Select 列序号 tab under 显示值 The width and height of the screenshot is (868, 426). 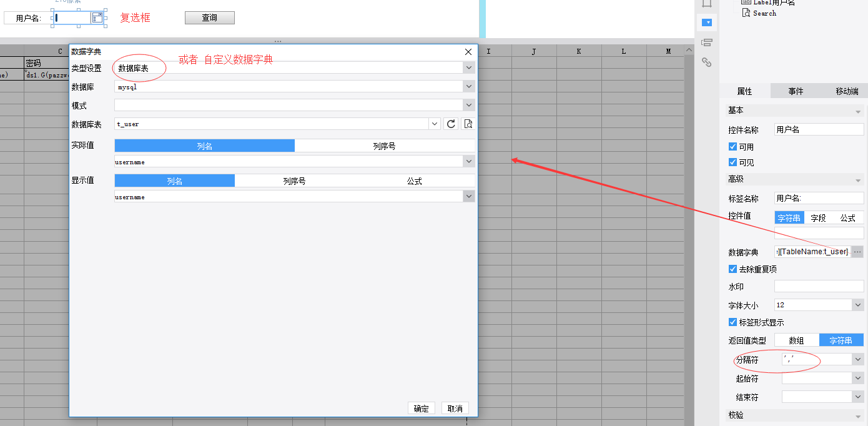pos(294,181)
